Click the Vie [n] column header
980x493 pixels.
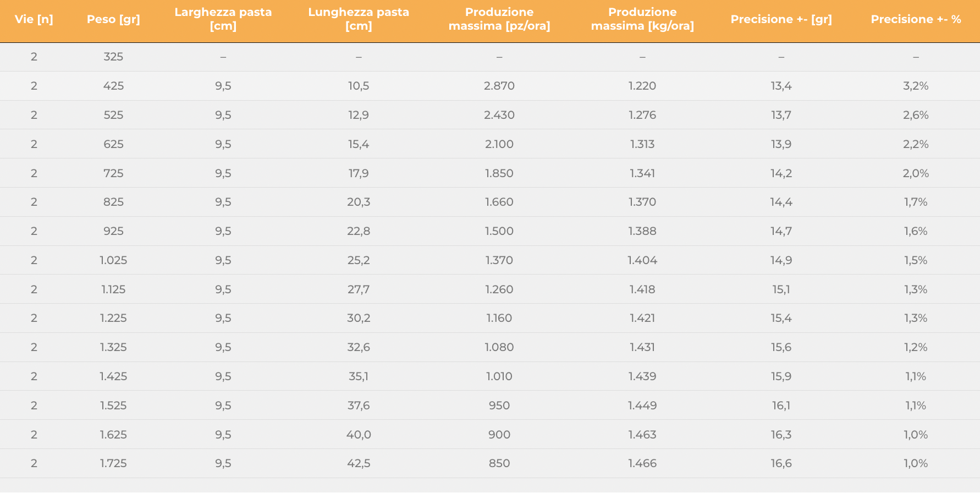pyautogui.click(x=34, y=19)
